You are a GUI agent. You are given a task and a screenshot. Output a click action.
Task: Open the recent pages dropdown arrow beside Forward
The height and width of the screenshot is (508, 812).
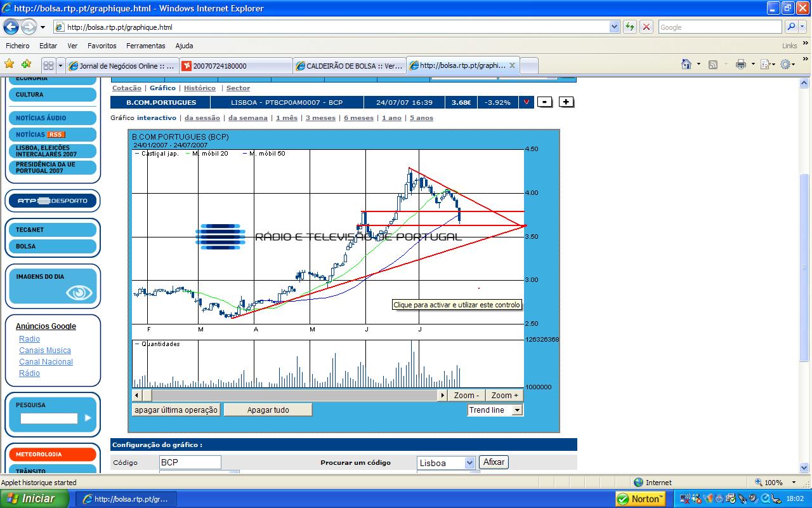click(43, 27)
